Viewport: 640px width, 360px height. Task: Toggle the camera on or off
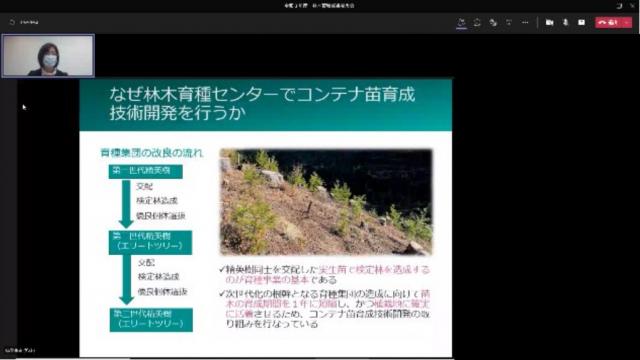(x=549, y=22)
